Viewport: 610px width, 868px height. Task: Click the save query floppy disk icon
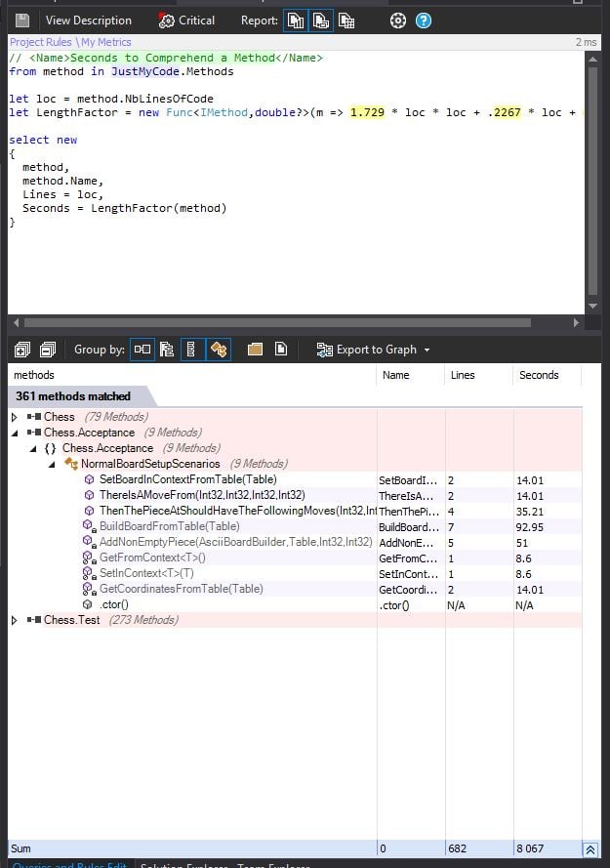(x=21, y=21)
